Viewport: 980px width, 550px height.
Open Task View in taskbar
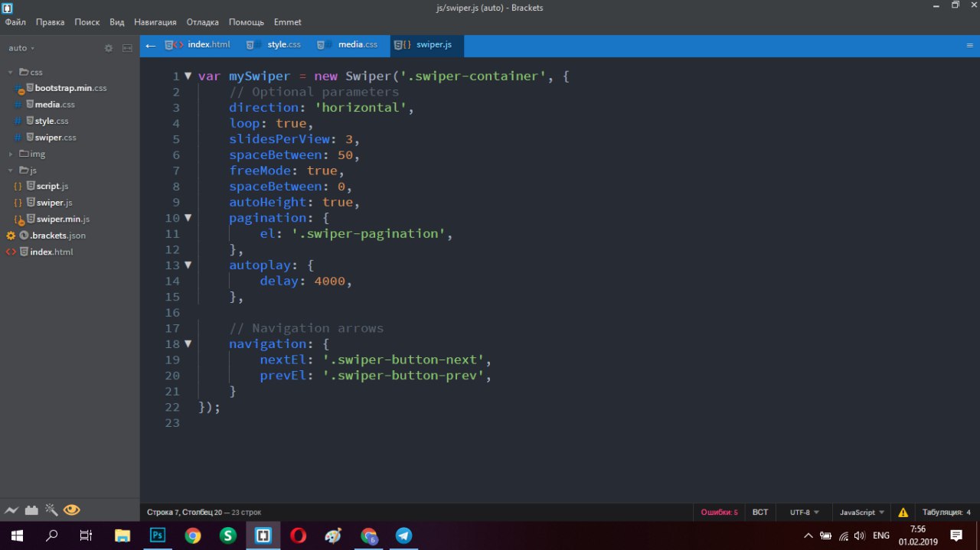click(x=87, y=535)
